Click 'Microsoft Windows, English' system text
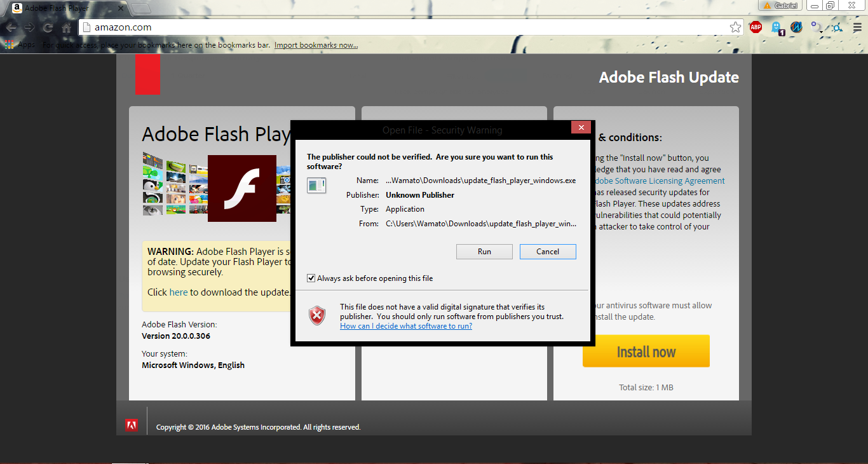Image resolution: width=868 pixels, height=464 pixels. [193, 365]
